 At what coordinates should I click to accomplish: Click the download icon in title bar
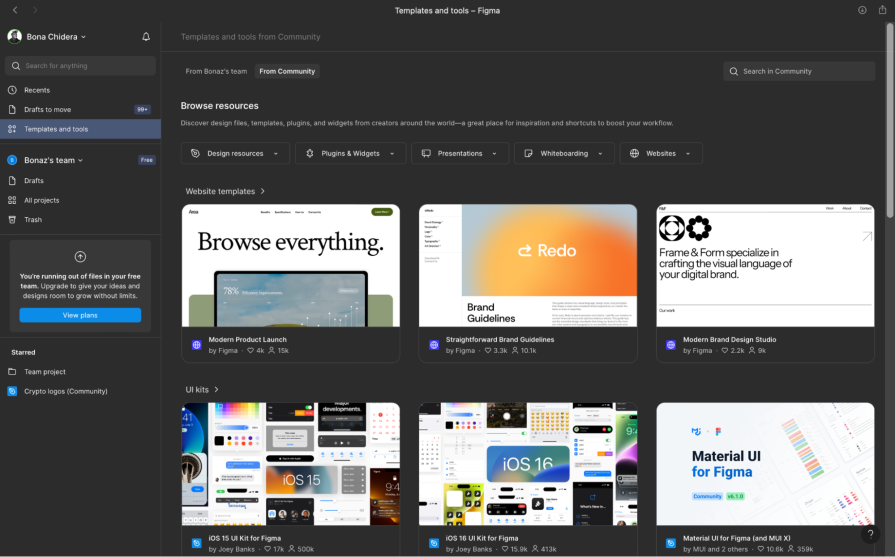(x=862, y=10)
